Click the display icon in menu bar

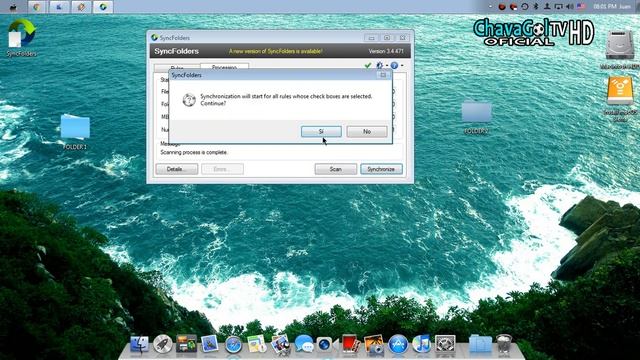point(559,7)
